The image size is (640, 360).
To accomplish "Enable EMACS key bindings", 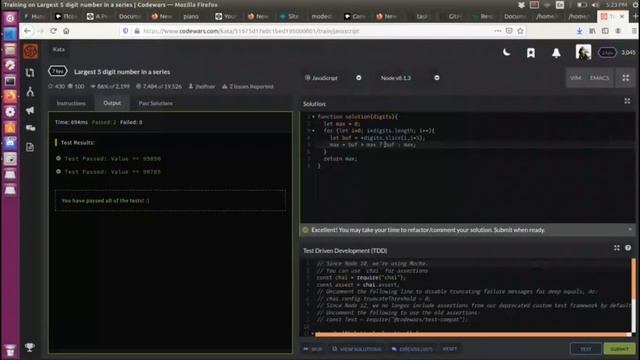I will (x=599, y=78).
